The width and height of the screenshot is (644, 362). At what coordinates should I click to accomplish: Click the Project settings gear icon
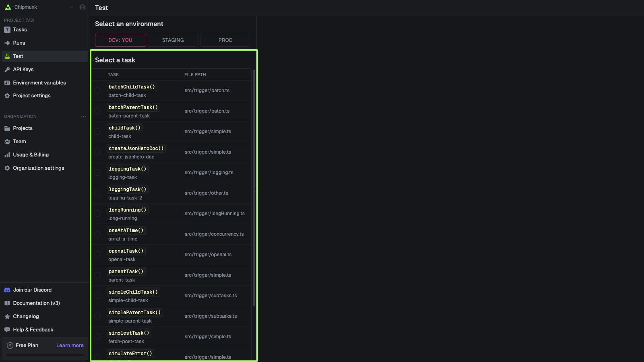(x=7, y=96)
